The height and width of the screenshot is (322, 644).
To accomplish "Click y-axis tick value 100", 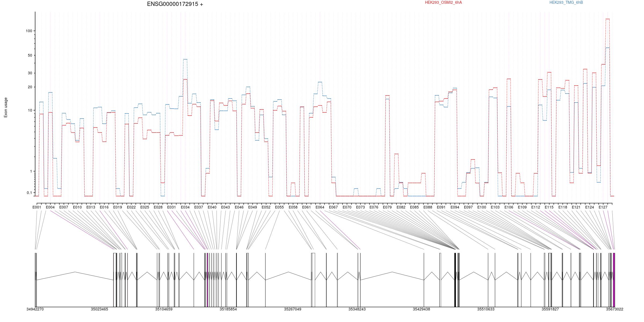I will (x=29, y=31).
